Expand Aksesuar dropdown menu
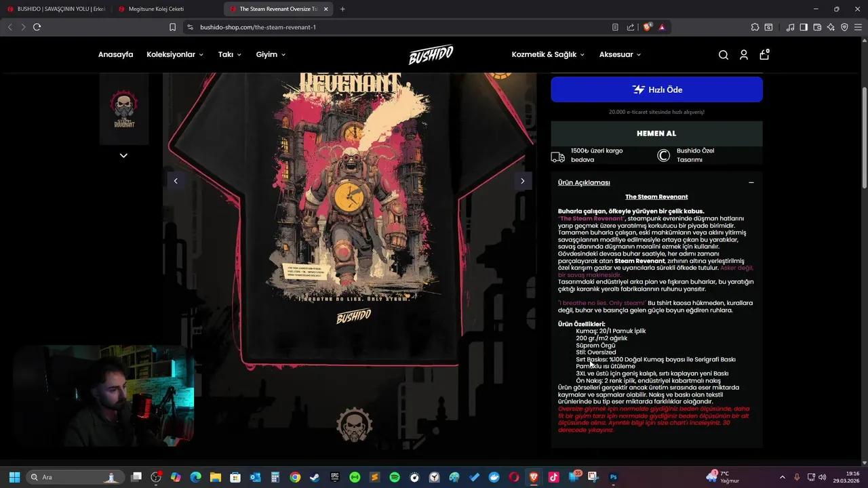 620,54
